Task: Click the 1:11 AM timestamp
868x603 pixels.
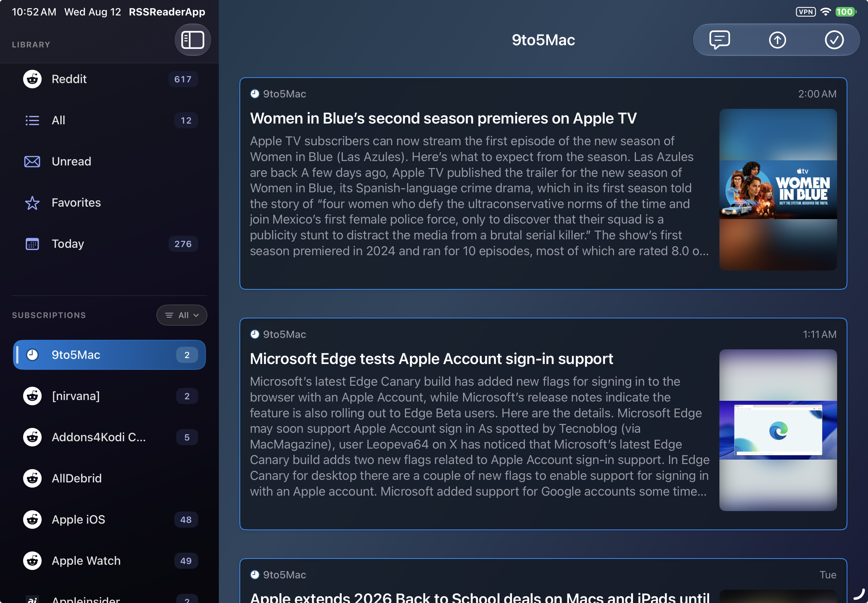Action: pyautogui.click(x=819, y=334)
